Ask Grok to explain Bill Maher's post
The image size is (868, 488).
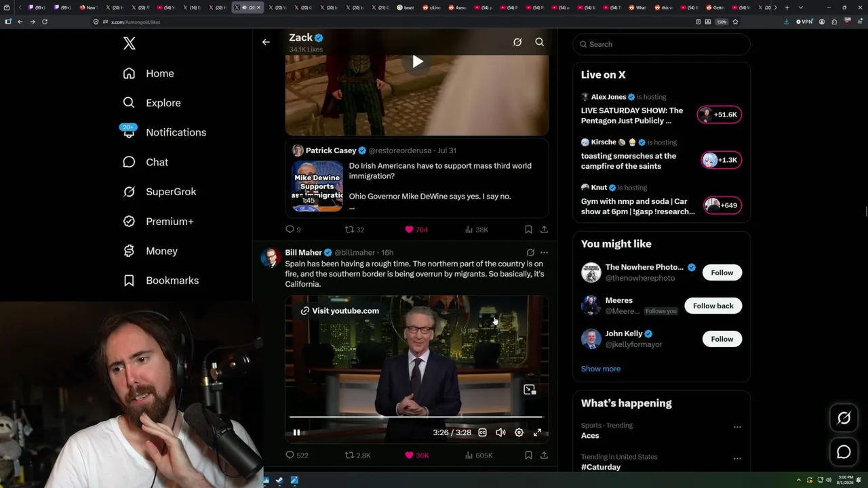tap(530, 253)
